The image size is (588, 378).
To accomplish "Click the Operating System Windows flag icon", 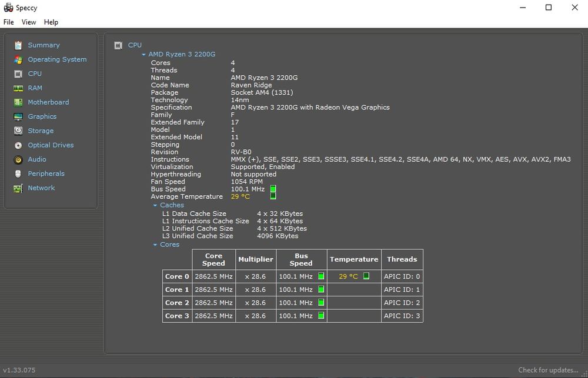I will tap(18, 59).
